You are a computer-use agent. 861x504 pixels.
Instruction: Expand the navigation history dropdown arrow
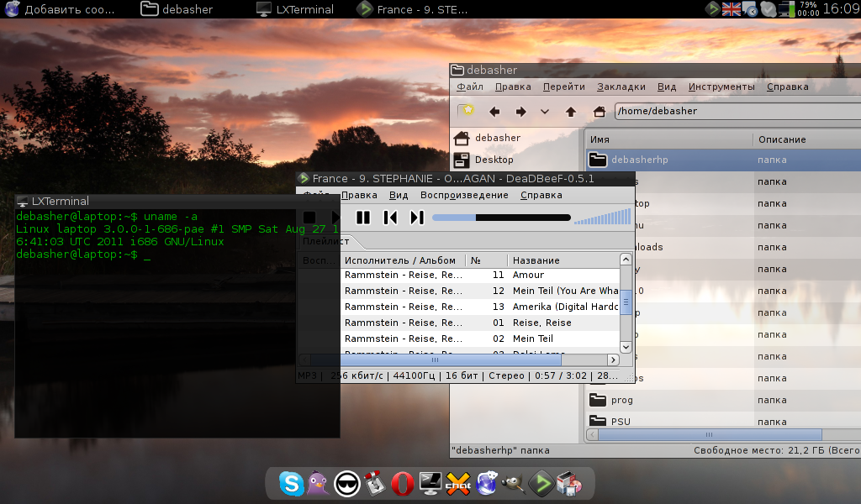(545, 111)
